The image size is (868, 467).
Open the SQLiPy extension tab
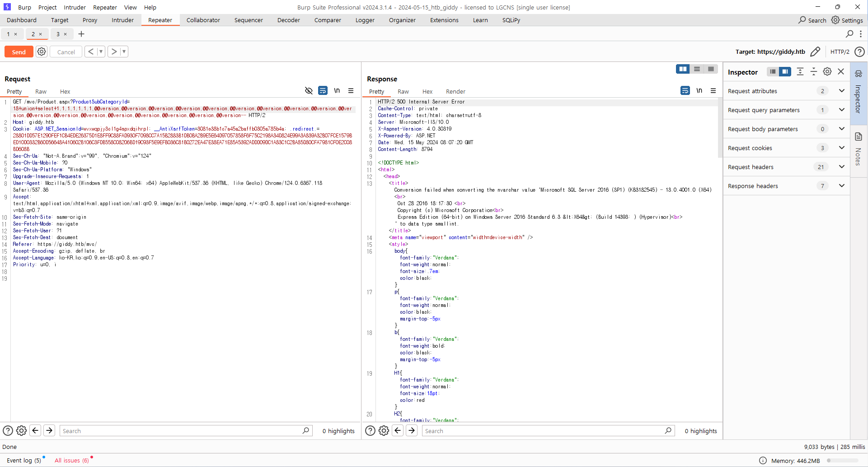tap(511, 20)
